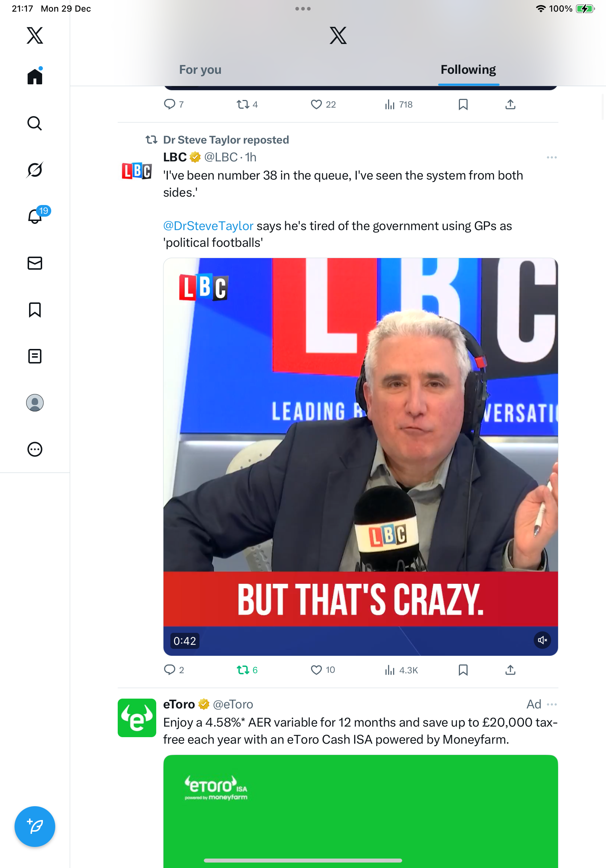Open the @DrSteveTaylor mention link
Image resolution: width=606 pixels, height=868 pixels.
tap(208, 226)
